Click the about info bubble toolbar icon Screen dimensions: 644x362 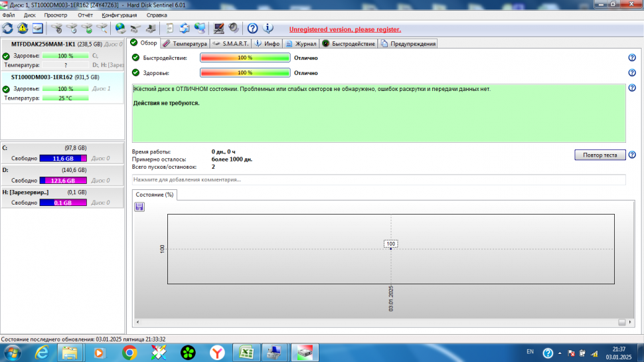coord(268,29)
